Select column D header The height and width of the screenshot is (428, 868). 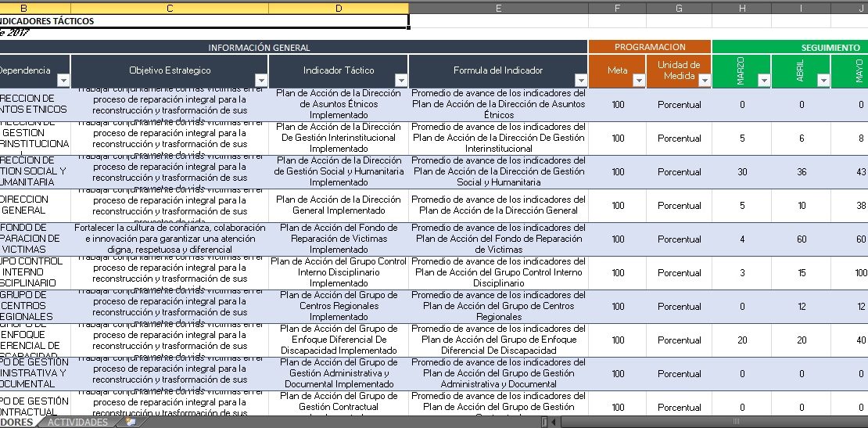[339, 9]
